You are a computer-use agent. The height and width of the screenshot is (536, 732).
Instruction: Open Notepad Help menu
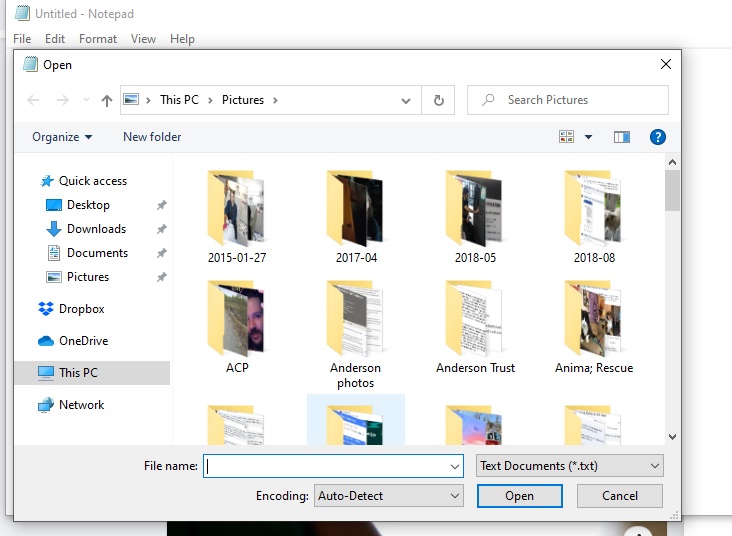coord(182,39)
